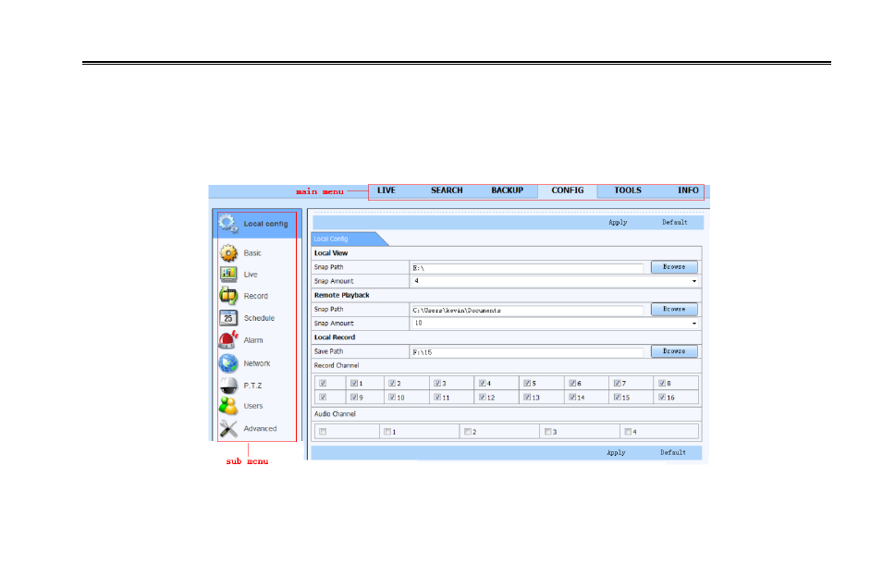Image resolution: width=883 pixels, height=588 pixels.
Task: Go to the BACKUP tab
Action: tap(507, 190)
